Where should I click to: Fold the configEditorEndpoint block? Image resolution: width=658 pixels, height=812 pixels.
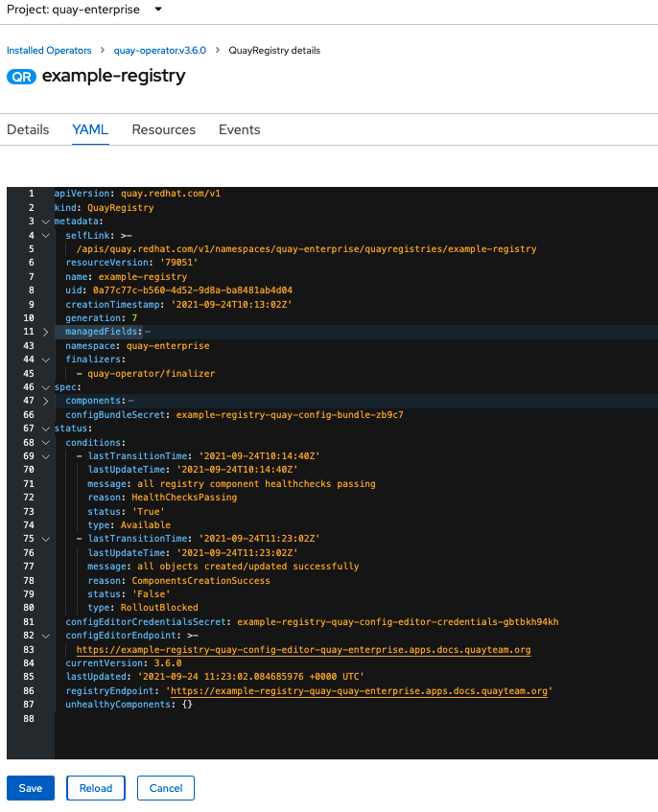45,636
